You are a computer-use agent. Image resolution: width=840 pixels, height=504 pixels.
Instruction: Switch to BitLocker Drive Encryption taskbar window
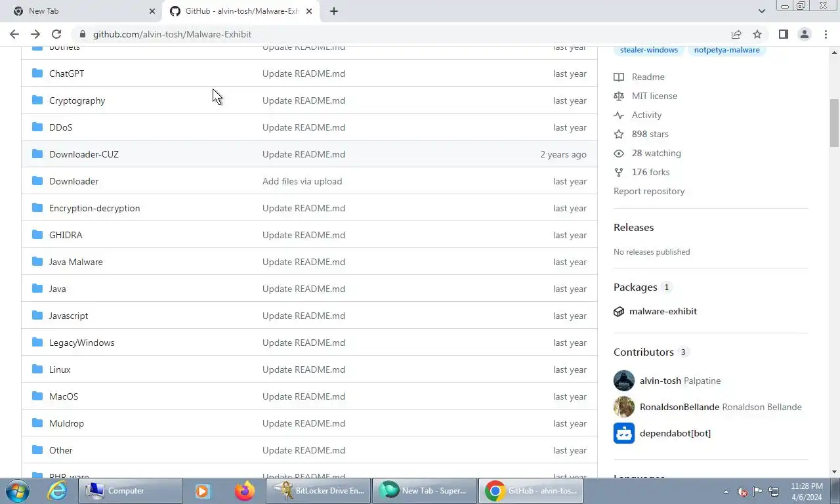318,491
